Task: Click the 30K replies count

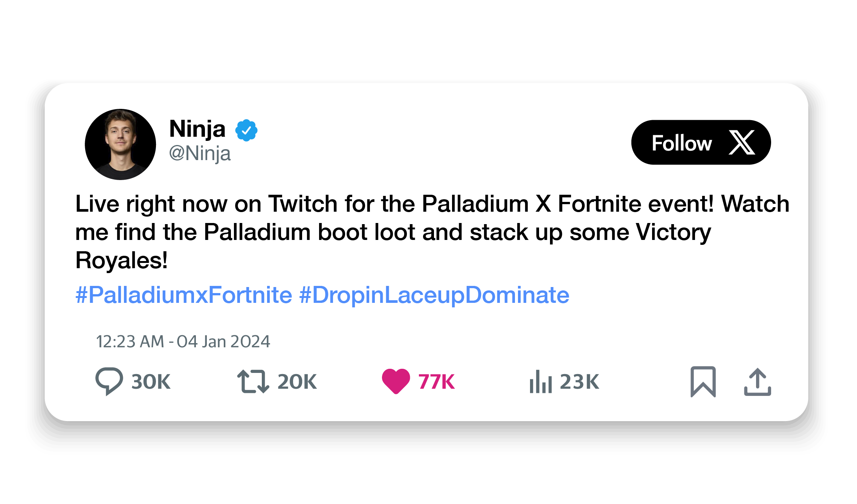Action: 151,382
